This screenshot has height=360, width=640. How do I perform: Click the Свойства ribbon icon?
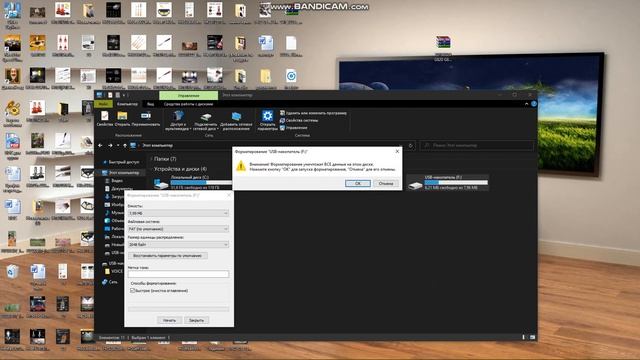(x=104, y=118)
